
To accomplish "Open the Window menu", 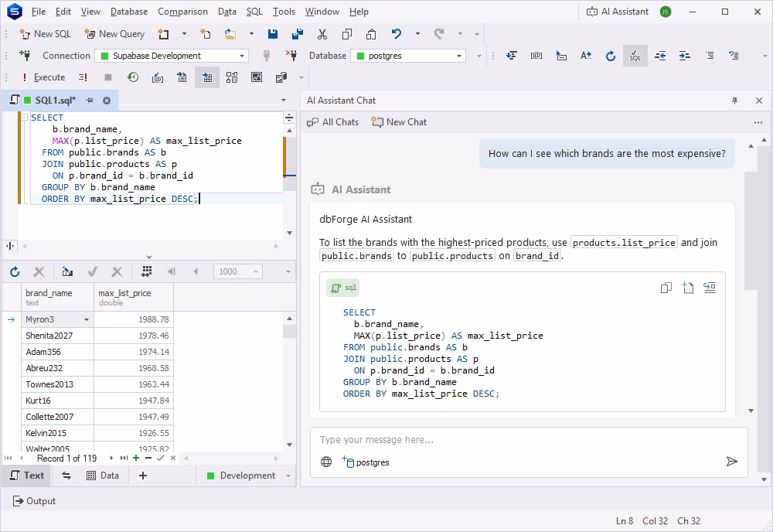I will coord(322,12).
